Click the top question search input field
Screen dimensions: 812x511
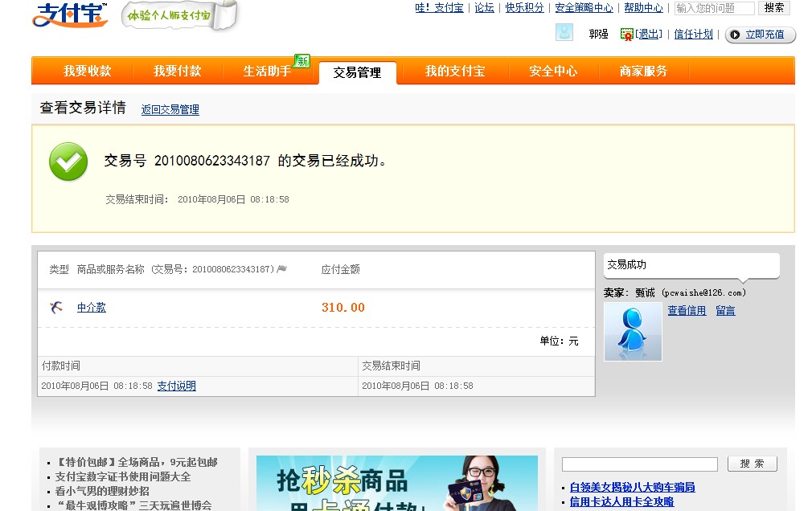(714, 8)
